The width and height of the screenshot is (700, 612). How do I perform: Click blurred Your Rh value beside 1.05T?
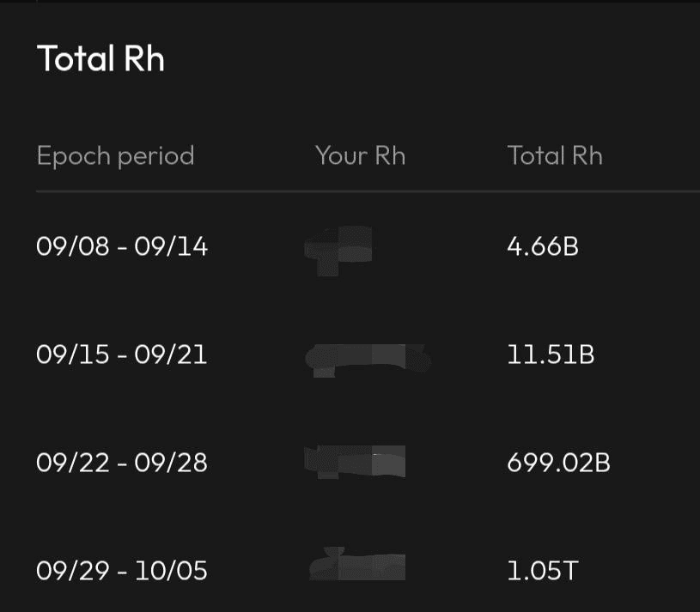357,567
